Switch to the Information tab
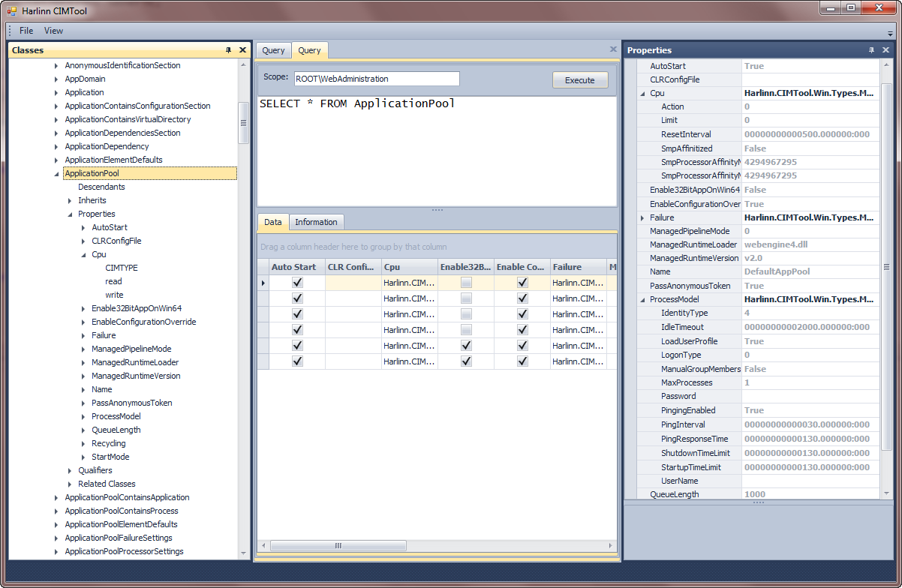 point(316,222)
